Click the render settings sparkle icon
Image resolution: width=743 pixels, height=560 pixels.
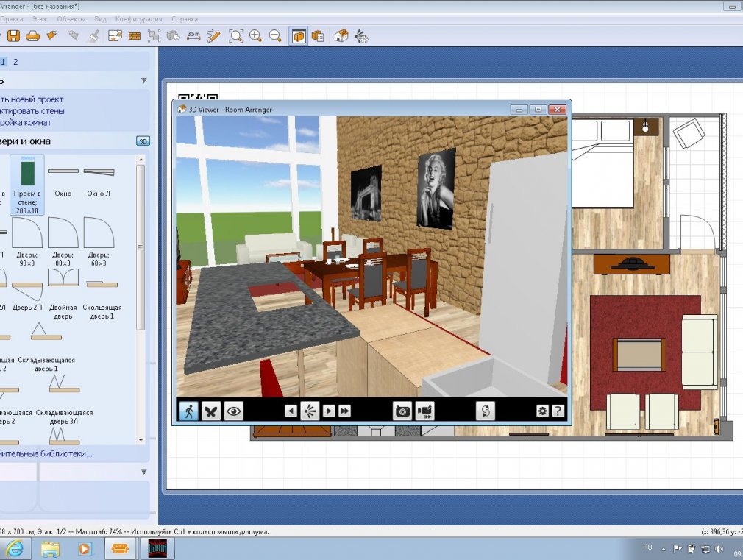pyautogui.click(x=361, y=37)
